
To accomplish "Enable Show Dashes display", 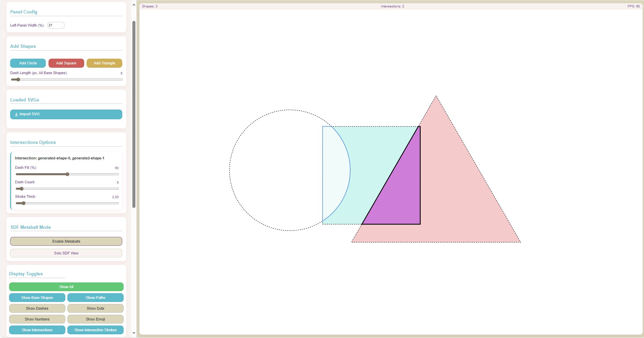I will coord(37,308).
